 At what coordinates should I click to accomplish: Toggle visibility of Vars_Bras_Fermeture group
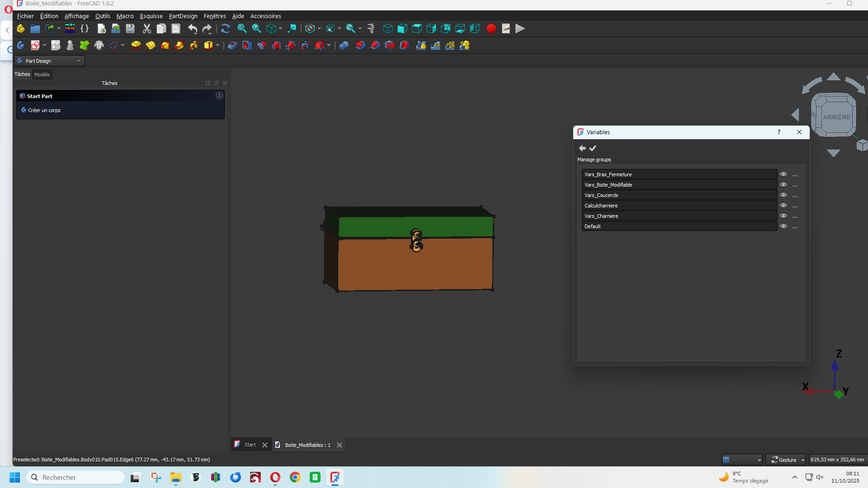point(783,174)
